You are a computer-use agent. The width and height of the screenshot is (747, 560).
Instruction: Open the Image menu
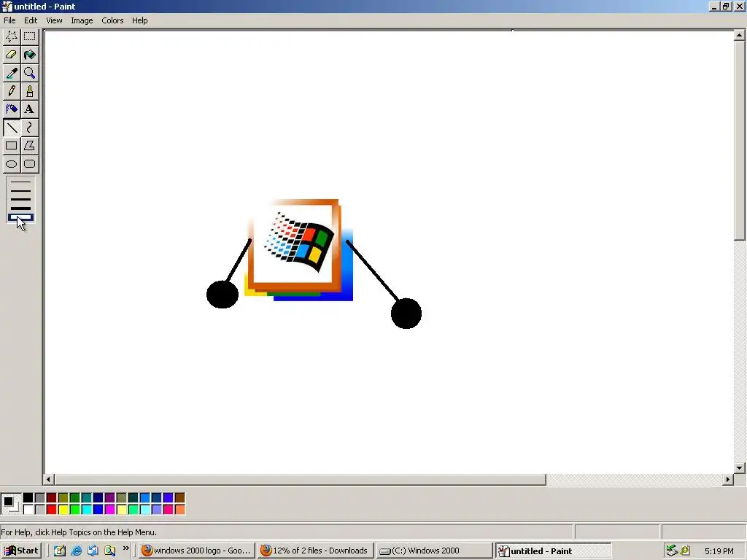pyautogui.click(x=82, y=20)
